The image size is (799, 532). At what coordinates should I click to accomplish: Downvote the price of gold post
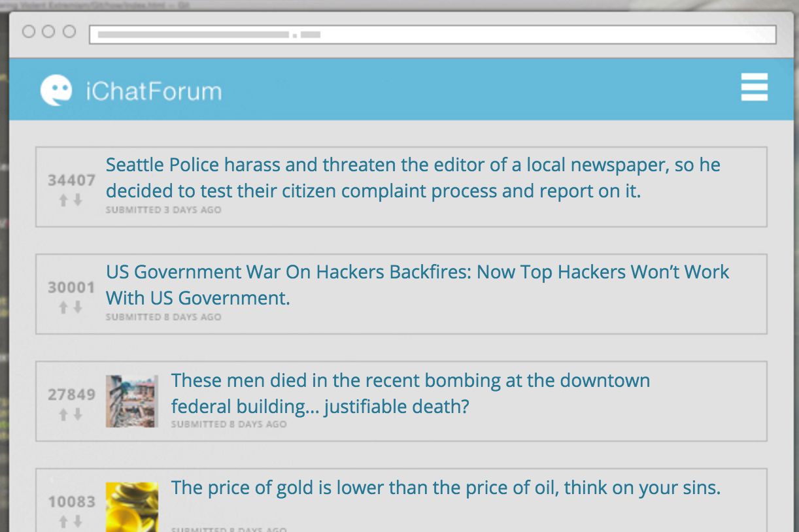[78, 522]
